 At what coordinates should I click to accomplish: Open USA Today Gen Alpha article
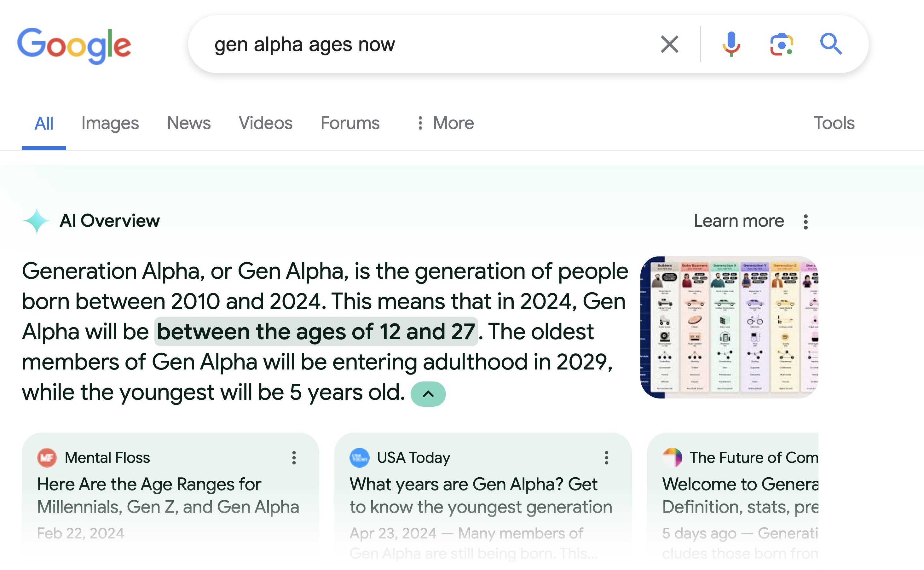(481, 495)
